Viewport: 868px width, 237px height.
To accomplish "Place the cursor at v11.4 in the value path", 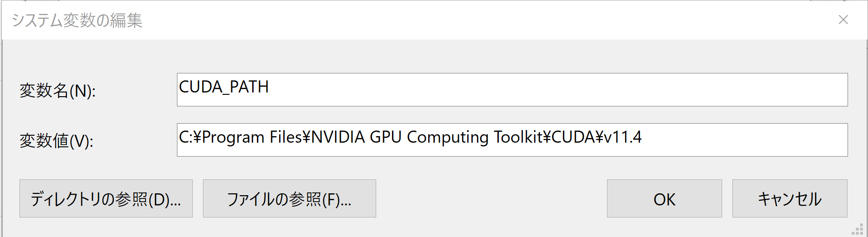I will [622, 137].
